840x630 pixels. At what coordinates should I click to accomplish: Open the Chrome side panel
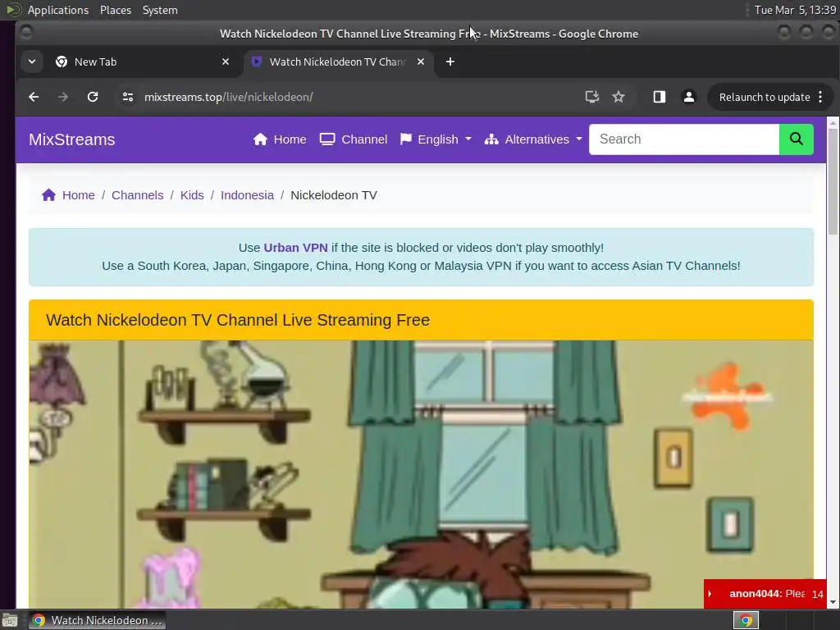tap(659, 97)
